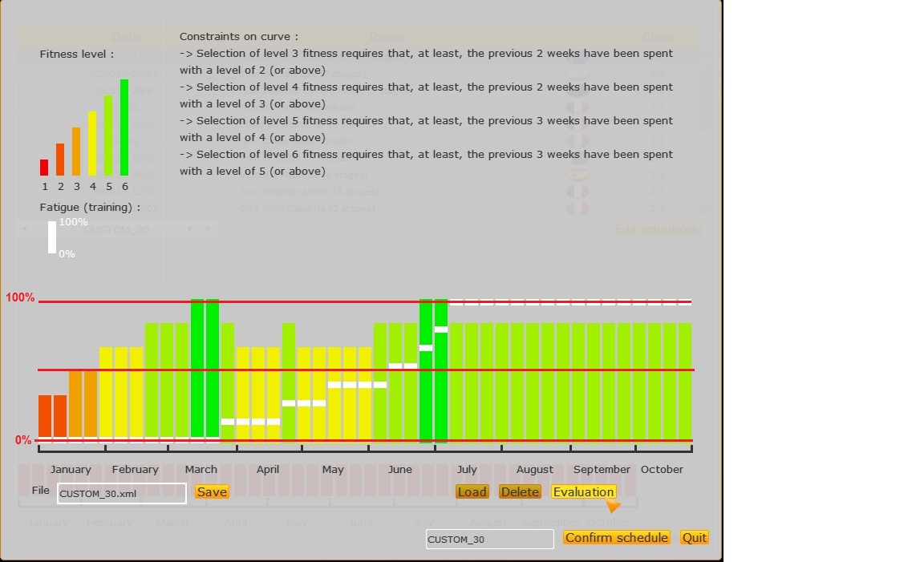Select the light green level 5 bar

108,135
